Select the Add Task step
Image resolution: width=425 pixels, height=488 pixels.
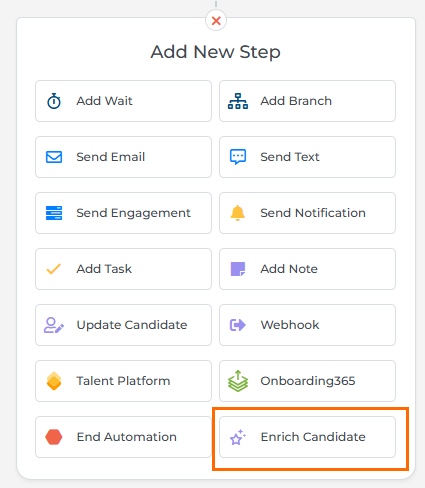(123, 269)
